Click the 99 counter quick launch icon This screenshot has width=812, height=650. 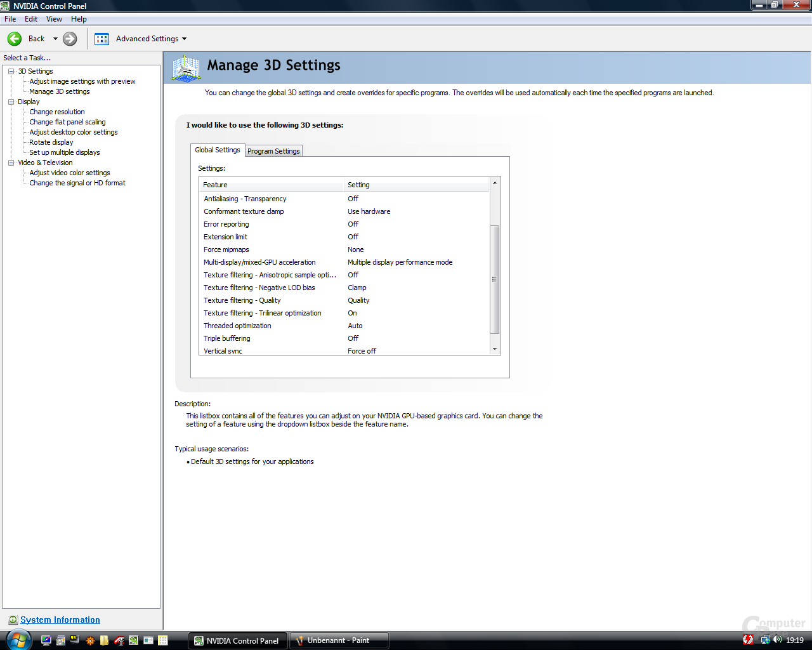pos(74,640)
